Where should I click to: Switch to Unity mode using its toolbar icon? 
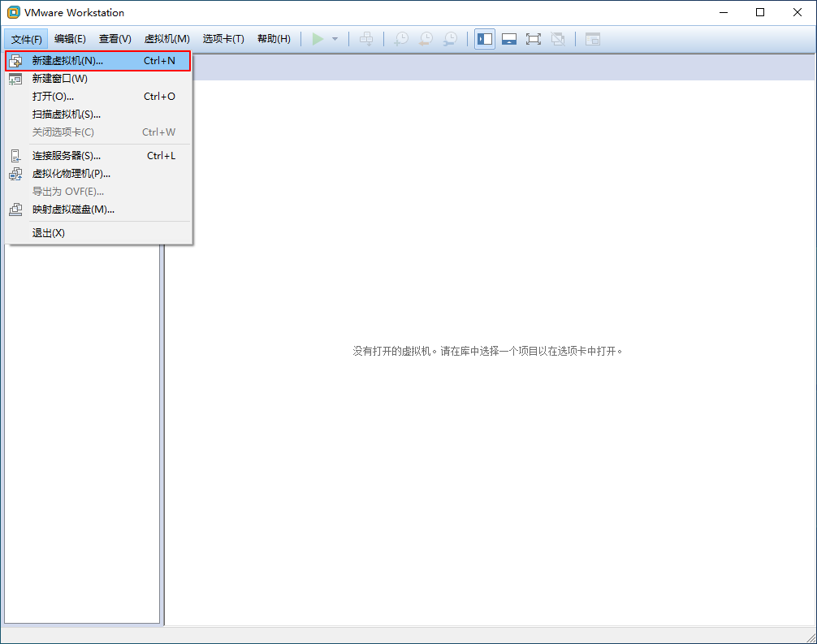558,38
